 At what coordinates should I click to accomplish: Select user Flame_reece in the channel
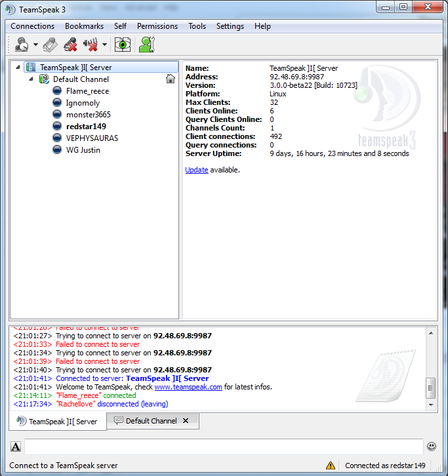click(87, 91)
